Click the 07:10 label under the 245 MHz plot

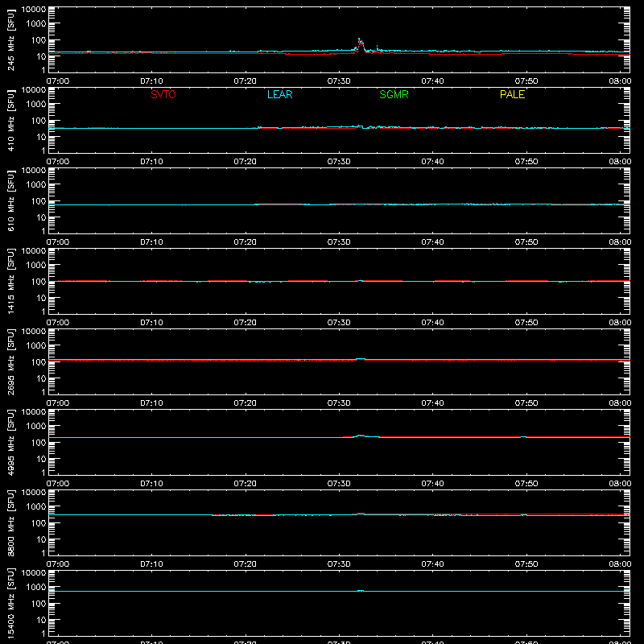[151, 81]
